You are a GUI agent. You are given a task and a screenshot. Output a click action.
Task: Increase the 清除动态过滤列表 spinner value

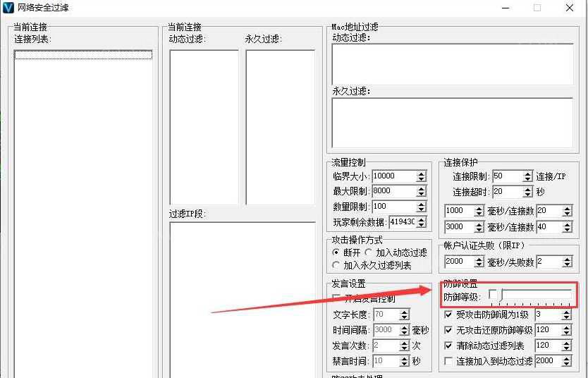click(566, 343)
